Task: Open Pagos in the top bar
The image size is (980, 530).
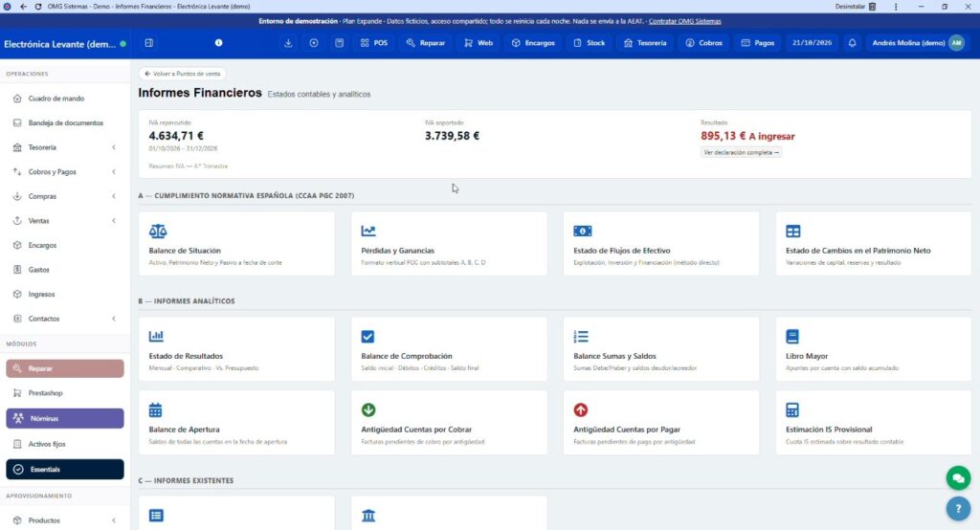Action: pos(758,43)
